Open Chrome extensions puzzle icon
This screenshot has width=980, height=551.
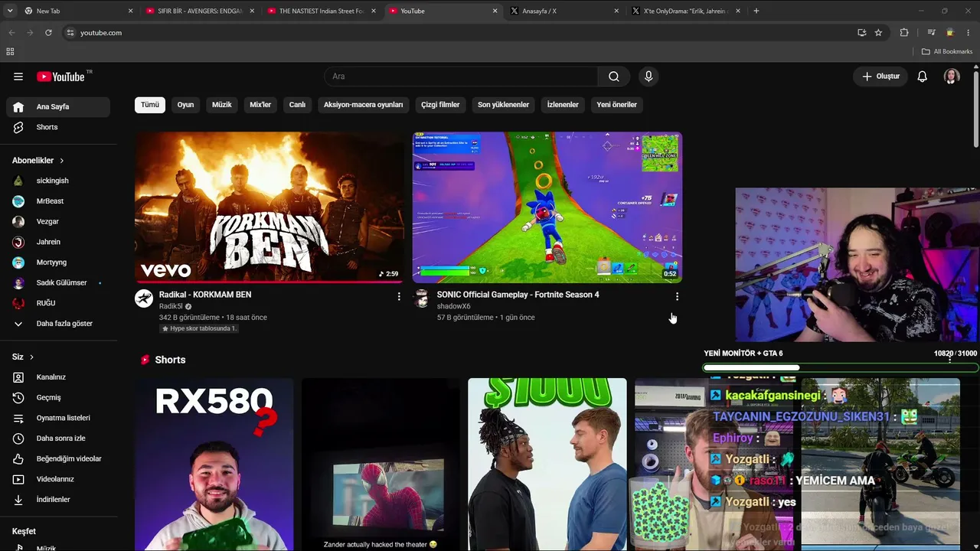click(904, 33)
